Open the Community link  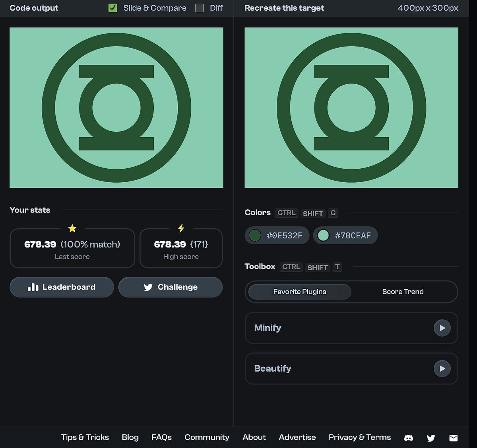[207, 437]
